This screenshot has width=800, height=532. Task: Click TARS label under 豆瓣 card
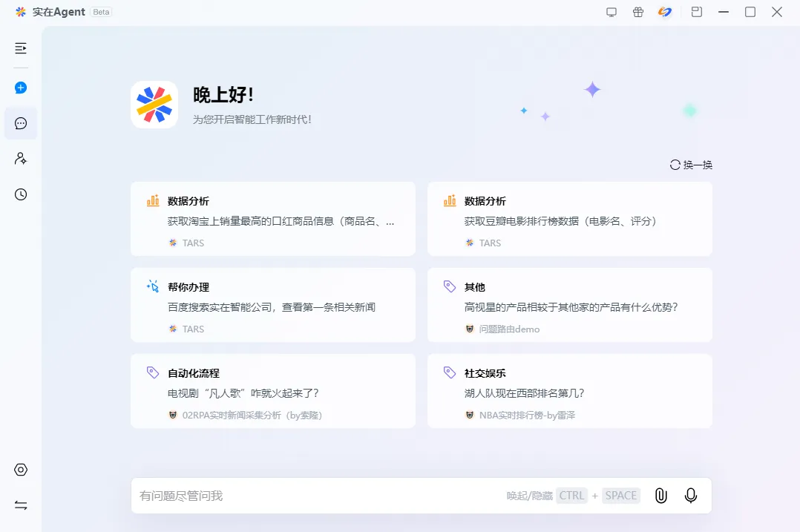point(490,243)
